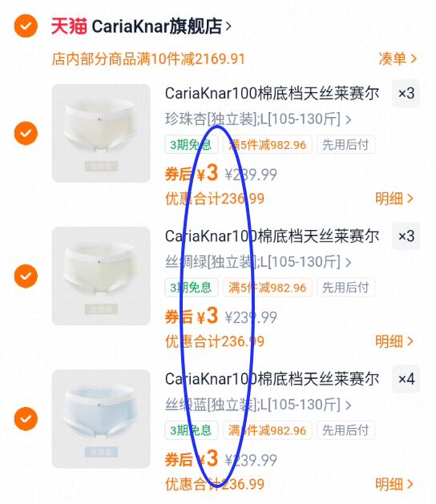Image resolution: width=436 pixels, height=504 pixels.
Task: Open 明细 for the first item
Action: 394,199
